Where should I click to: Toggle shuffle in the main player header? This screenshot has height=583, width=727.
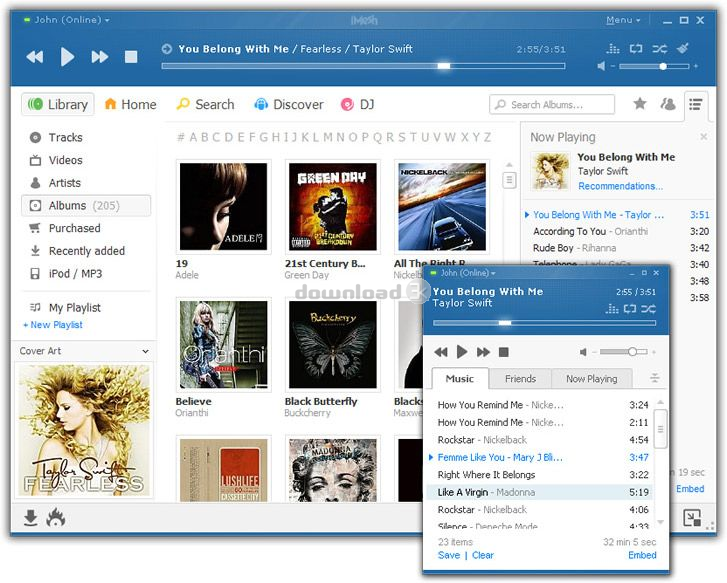[660, 48]
